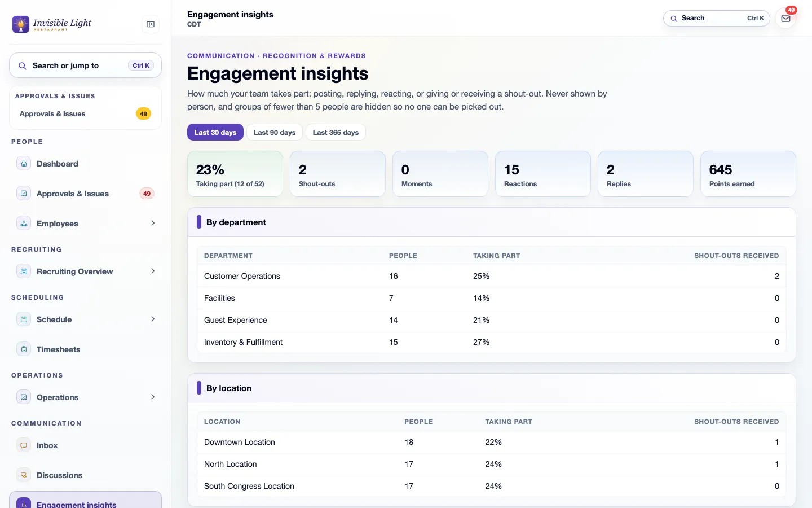Viewport: 812px width, 508px height.
Task: Click the magnifier icon in sidebar search
Action: [23, 66]
